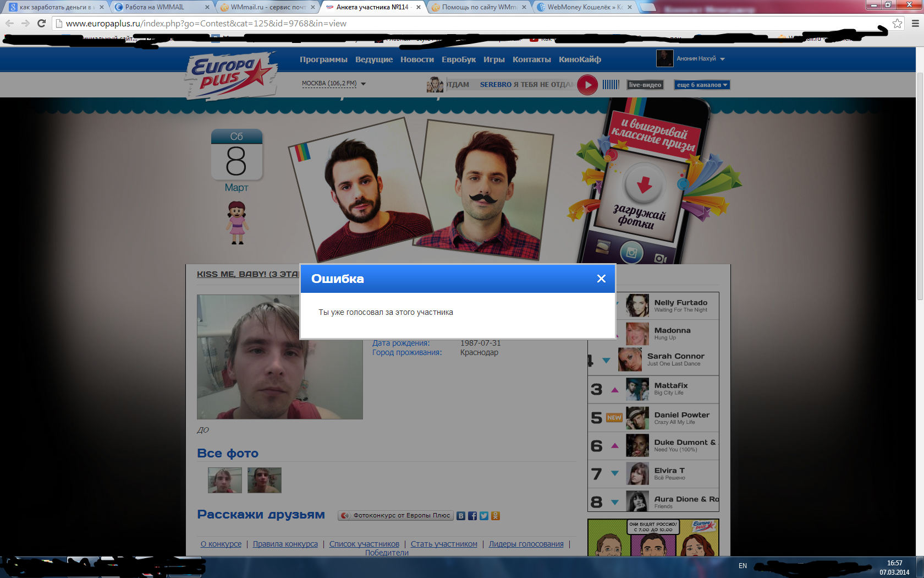The width and height of the screenshot is (924, 578).
Task: Click the red download arrow on phone
Action: coord(643,185)
